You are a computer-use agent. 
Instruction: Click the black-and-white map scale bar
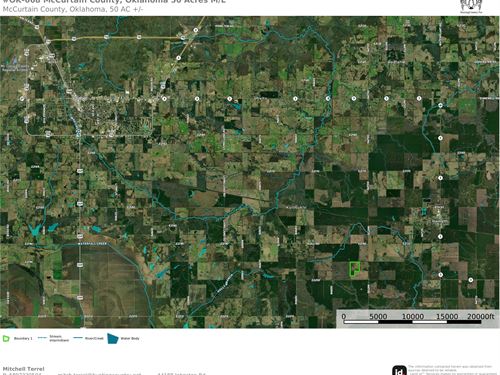pos(412,322)
